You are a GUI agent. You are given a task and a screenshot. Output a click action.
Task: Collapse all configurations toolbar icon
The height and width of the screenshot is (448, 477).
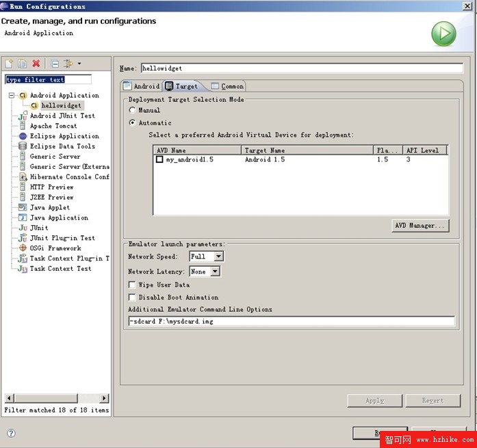(x=55, y=64)
